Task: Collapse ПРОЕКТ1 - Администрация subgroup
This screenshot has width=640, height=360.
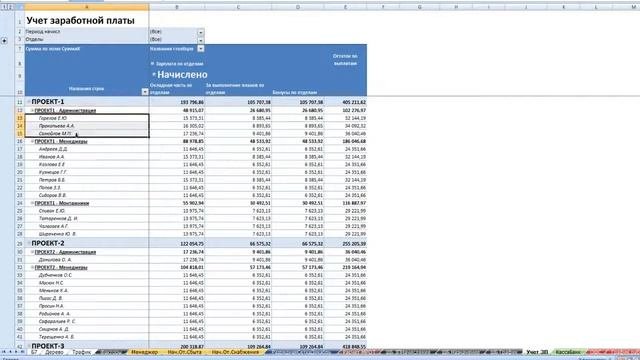Action: pyautogui.click(x=33, y=110)
